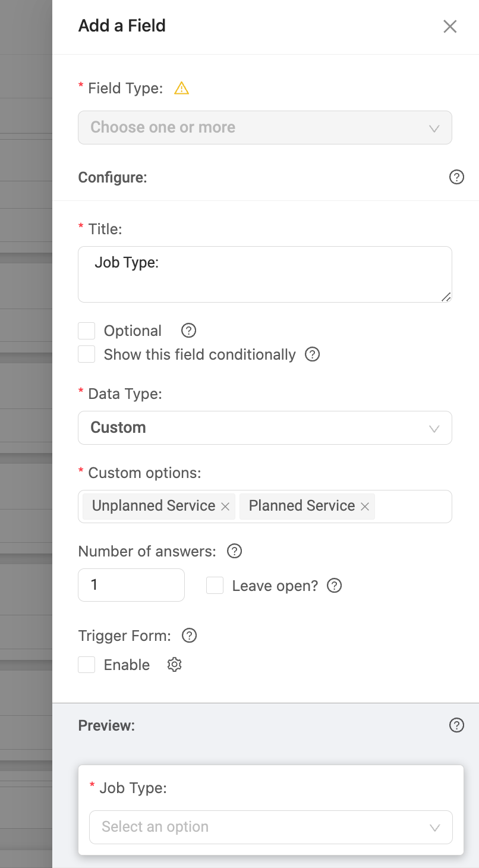Toggle the Trigger Form Enable checkbox

[x=87, y=665]
